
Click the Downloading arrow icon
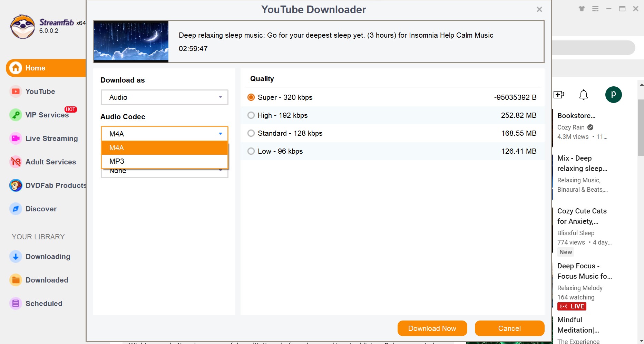pos(16,257)
